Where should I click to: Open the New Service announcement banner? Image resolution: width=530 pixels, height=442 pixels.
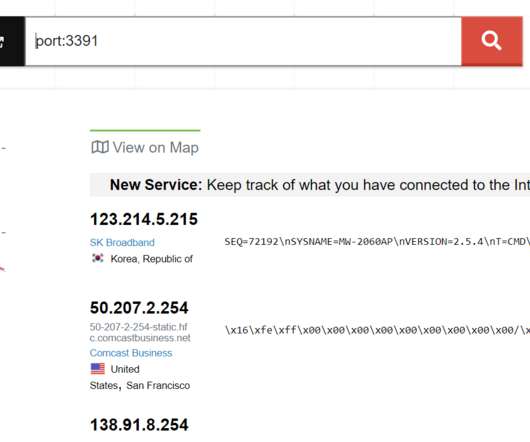point(310,185)
